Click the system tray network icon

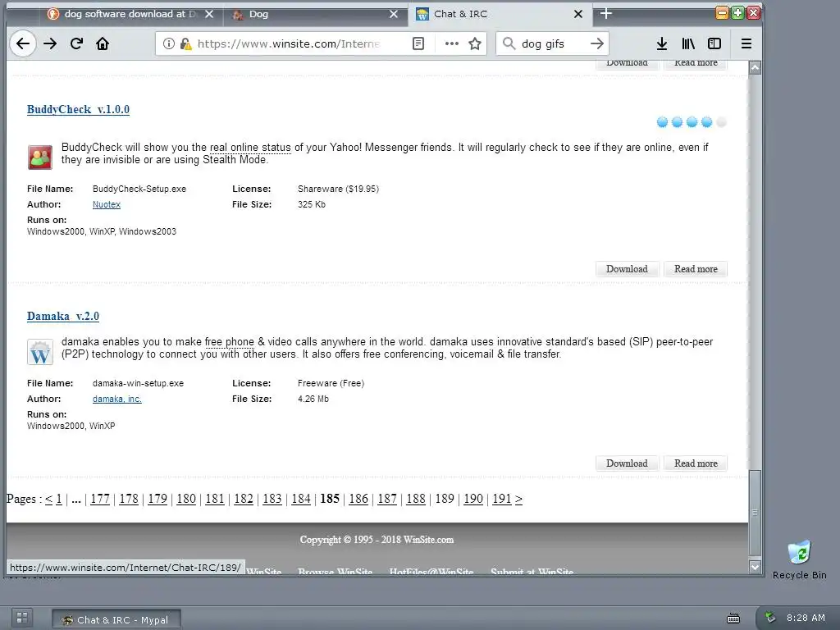770,618
